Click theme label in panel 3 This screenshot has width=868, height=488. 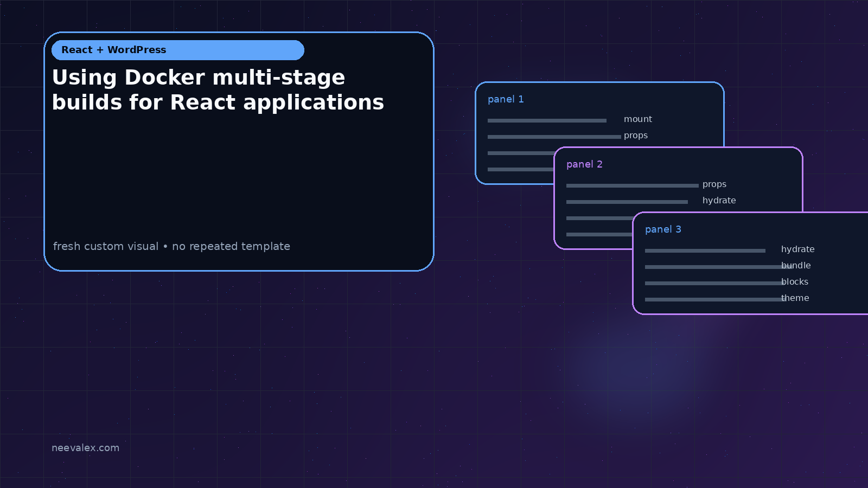click(x=795, y=298)
